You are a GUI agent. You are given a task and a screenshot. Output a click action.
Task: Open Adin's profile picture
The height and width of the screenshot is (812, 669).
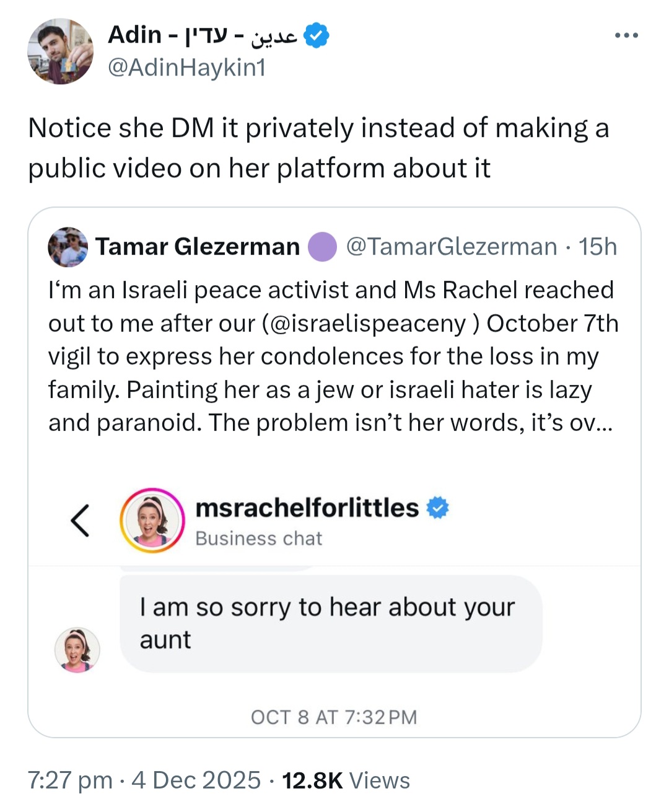(60, 51)
